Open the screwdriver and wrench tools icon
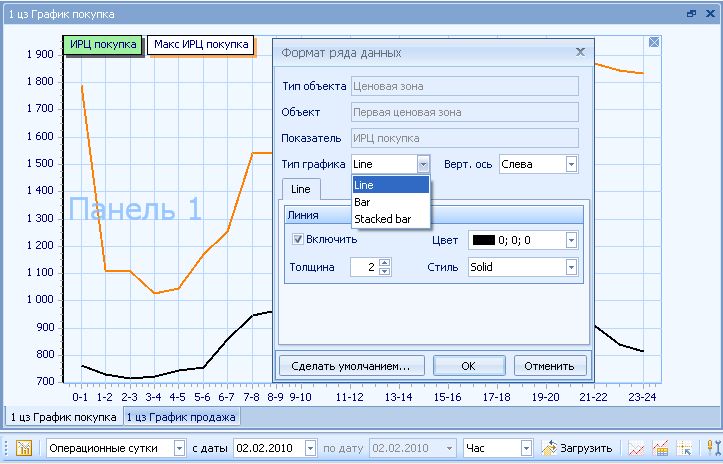Screen dimensions: 723x464 pos(714,448)
